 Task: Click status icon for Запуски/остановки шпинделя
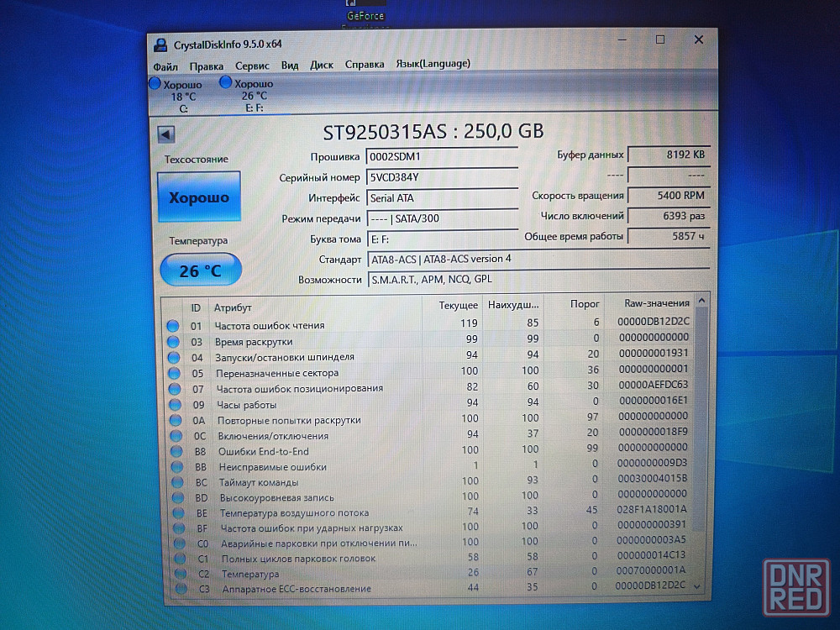174,357
